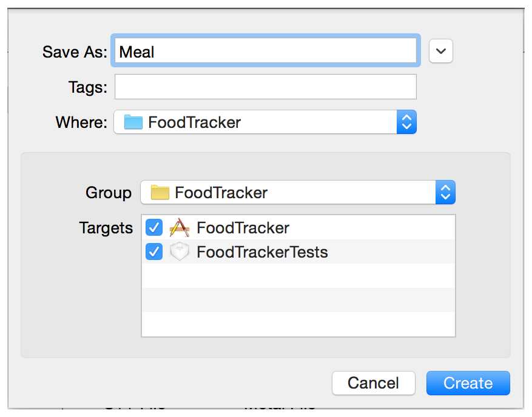Click the Save As label
532x417 pixels.
pos(75,52)
